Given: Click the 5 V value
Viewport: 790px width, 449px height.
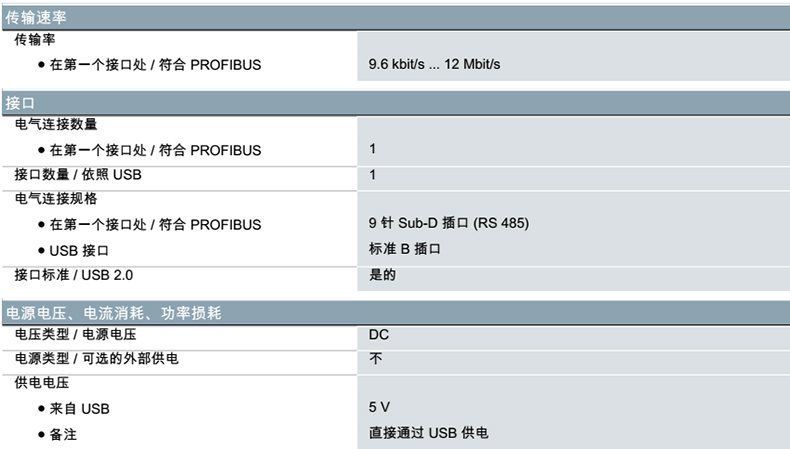Looking at the screenshot, I should coord(380,408).
